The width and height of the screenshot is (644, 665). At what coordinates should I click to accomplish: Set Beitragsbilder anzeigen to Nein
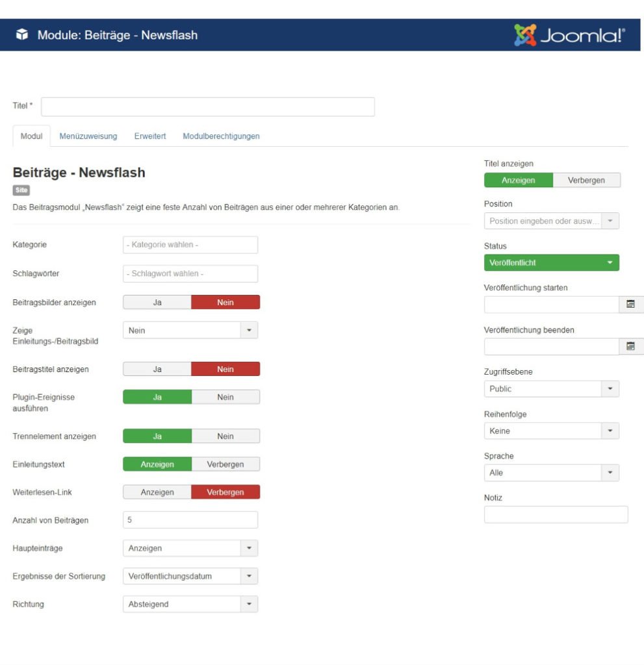pos(225,303)
